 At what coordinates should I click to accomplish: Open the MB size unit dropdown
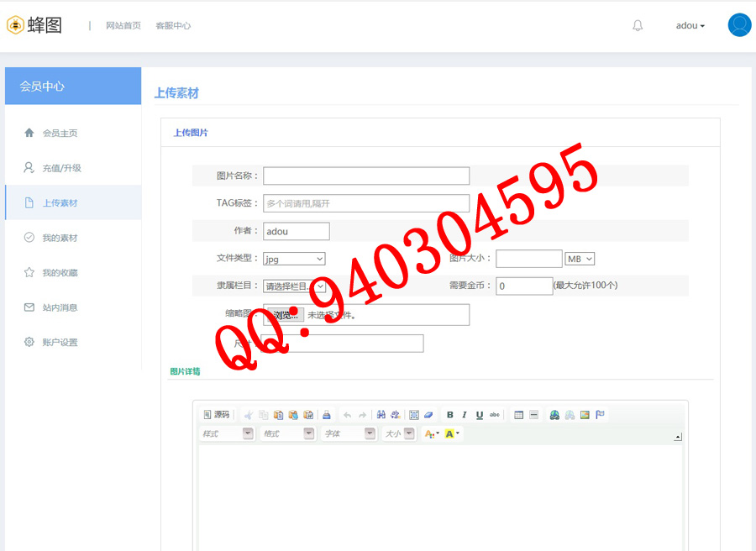click(580, 259)
